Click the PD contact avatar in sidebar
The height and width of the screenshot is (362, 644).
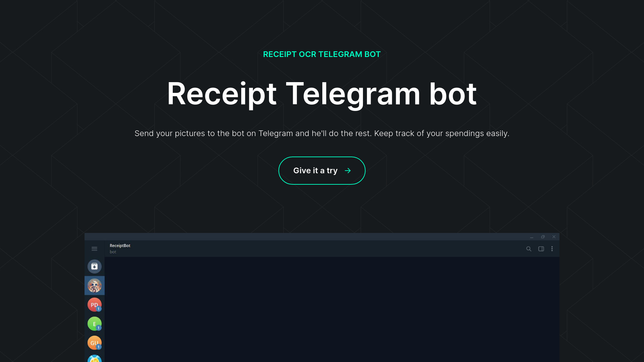[x=94, y=305]
